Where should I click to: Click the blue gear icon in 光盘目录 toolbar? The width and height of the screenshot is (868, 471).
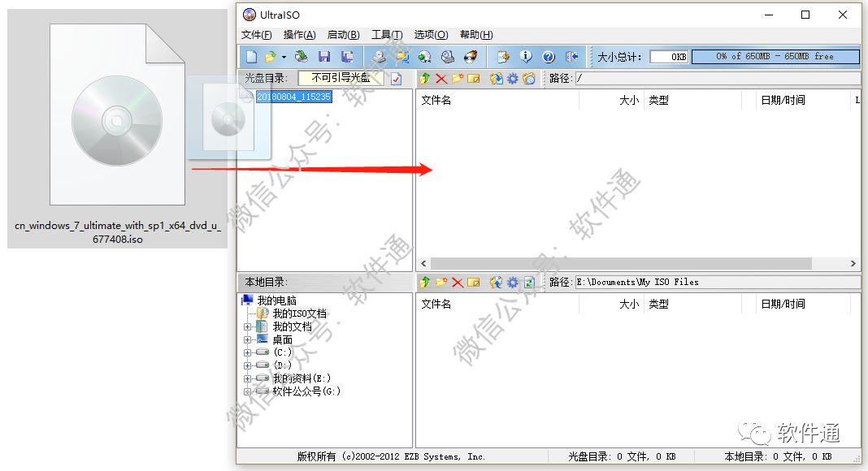513,79
